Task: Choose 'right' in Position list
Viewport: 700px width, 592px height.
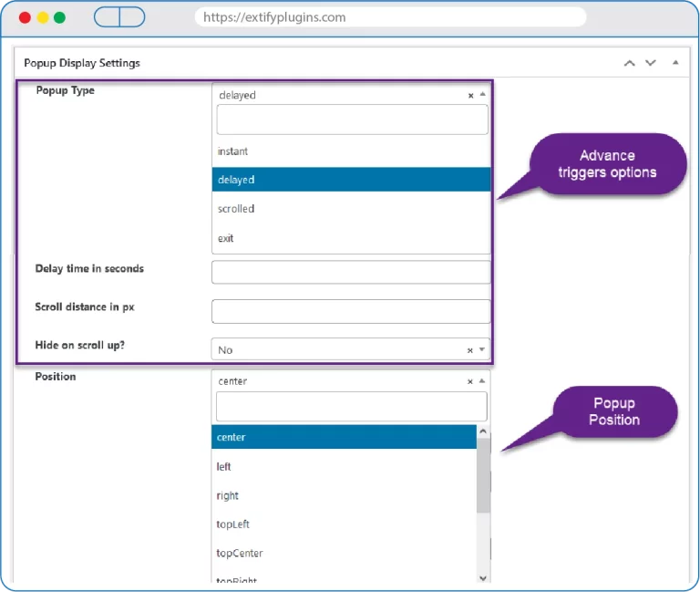Action: click(344, 495)
